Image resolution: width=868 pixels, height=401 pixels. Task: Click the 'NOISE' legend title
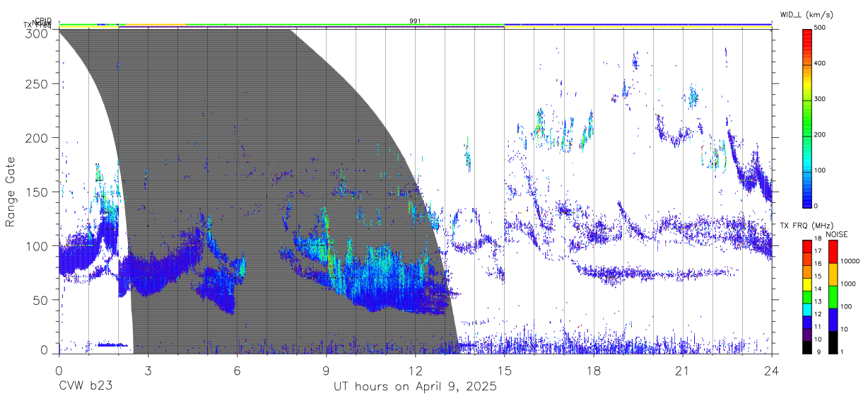point(836,233)
